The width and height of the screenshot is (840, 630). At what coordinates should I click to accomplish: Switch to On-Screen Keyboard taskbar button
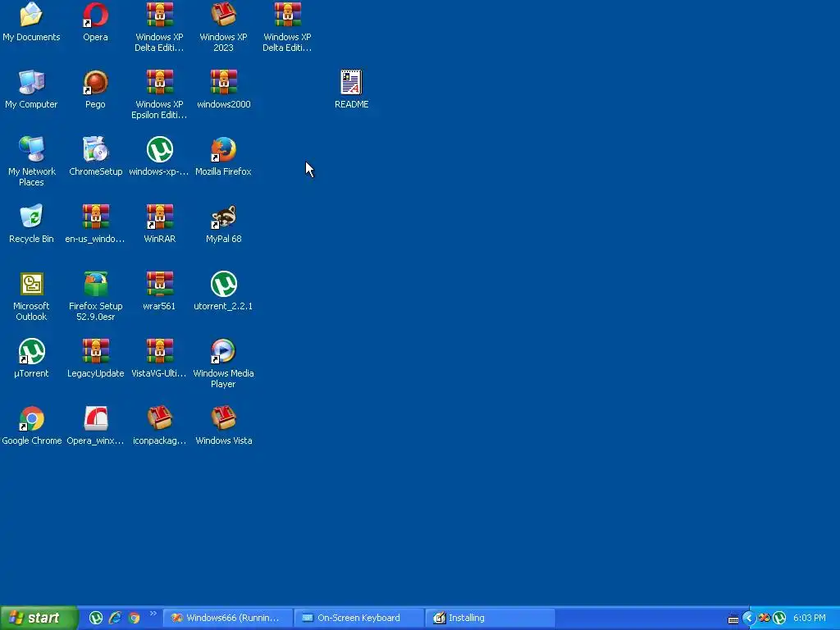coord(359,618)
